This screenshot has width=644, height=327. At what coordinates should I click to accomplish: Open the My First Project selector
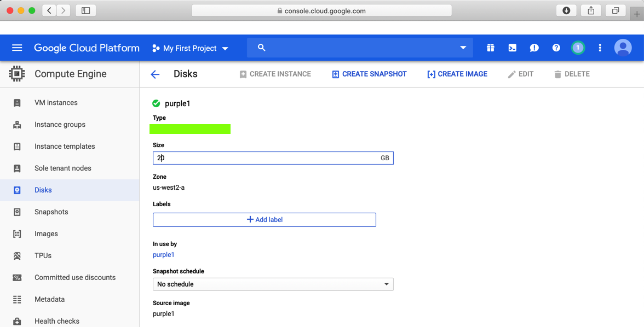point(190,48)
